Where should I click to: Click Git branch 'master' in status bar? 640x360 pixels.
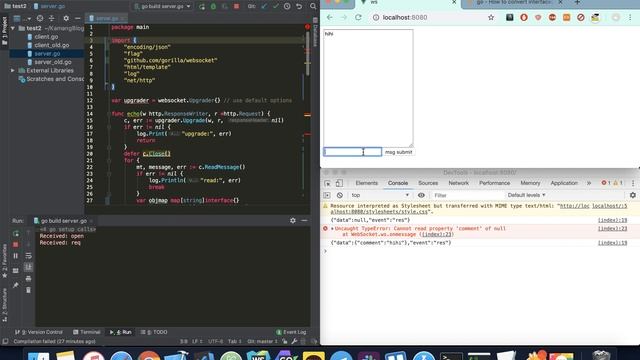(x=262, y=341)
